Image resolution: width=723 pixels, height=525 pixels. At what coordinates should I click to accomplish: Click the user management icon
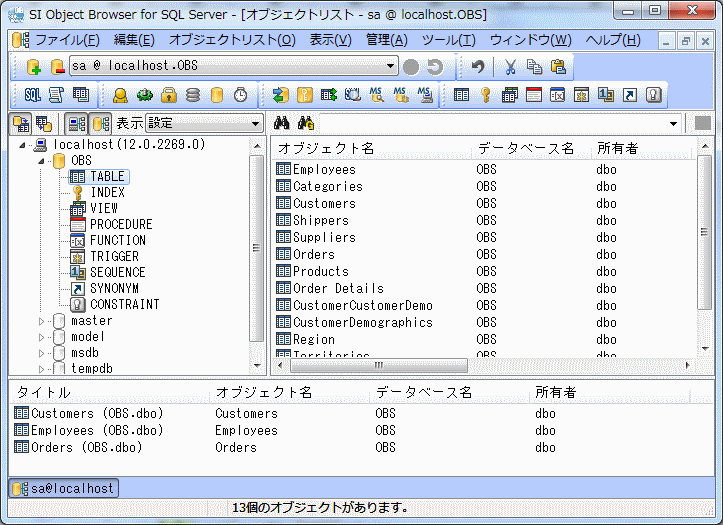(120, 95)
